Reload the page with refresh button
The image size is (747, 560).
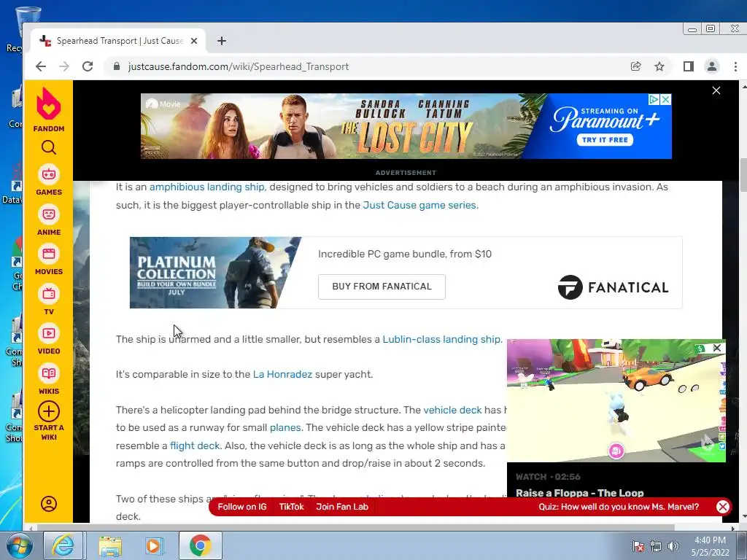click(88, 66)
